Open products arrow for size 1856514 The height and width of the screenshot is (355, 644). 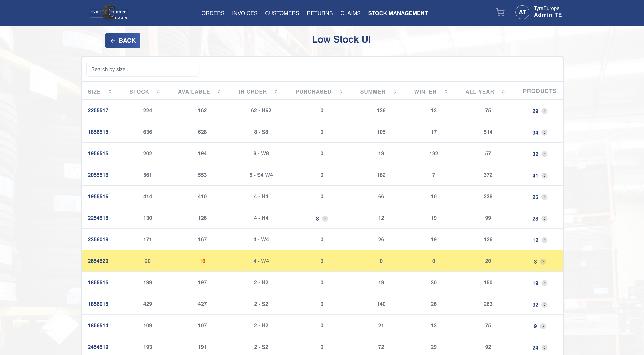pos(543,326)
